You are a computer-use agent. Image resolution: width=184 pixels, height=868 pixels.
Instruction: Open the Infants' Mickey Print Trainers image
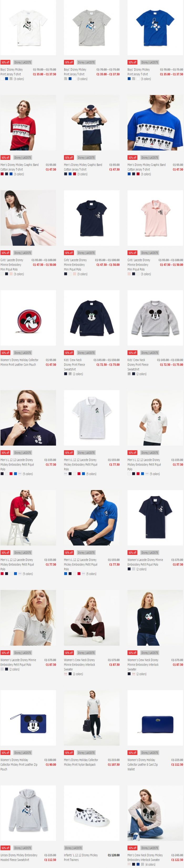[x=91, y=813]
